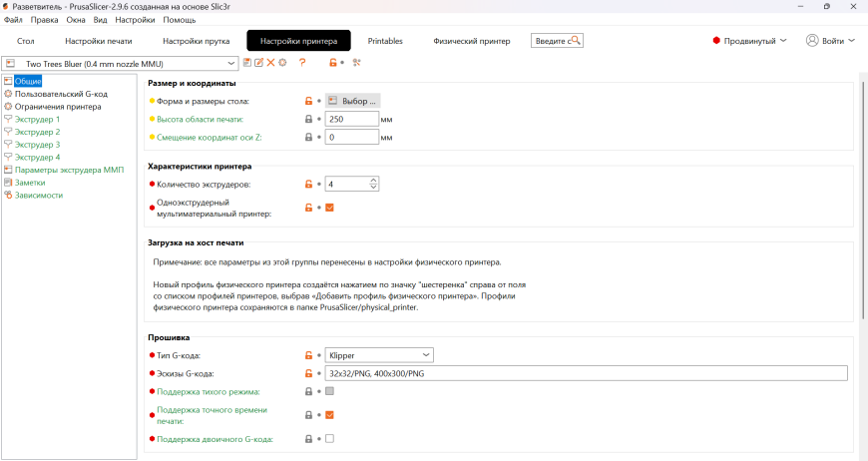The width and height of the screenshot is (868, 461).
Task: Open the Окна menu
Action: [76, 20]
